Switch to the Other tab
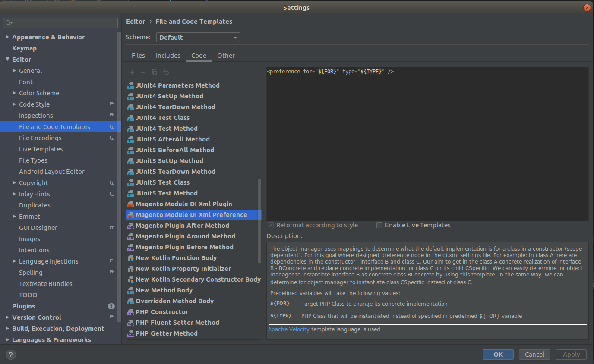Image resolution: width=594 pixels, height=364 pixels. pyautogui.click(x=226, y=56)
